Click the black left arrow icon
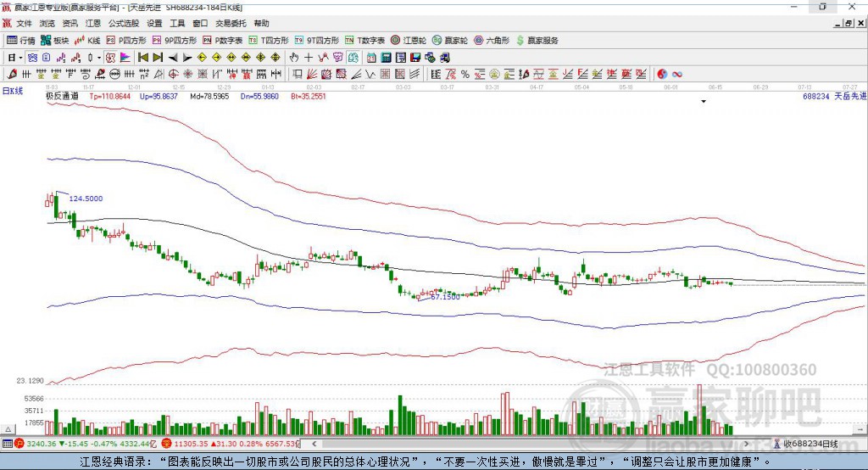 173,58
